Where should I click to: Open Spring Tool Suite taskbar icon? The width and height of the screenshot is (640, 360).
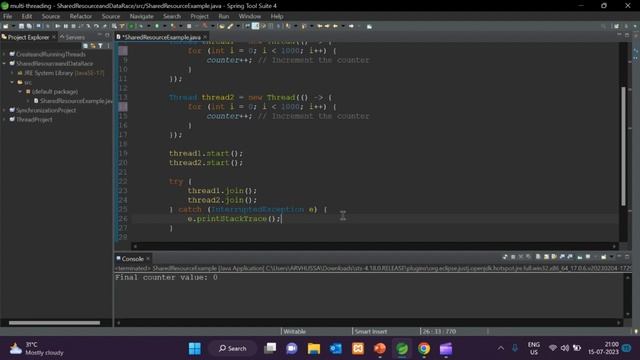(x=402, y=349)
